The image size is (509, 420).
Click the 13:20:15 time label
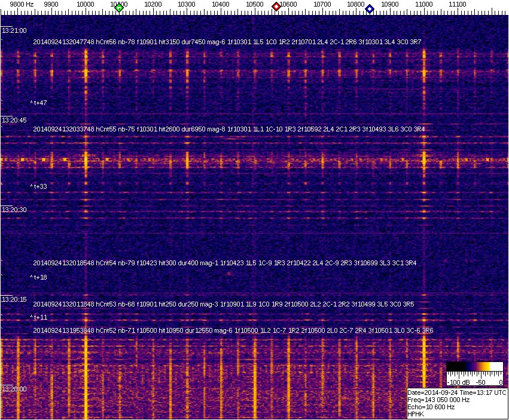[x=14, y=299]
